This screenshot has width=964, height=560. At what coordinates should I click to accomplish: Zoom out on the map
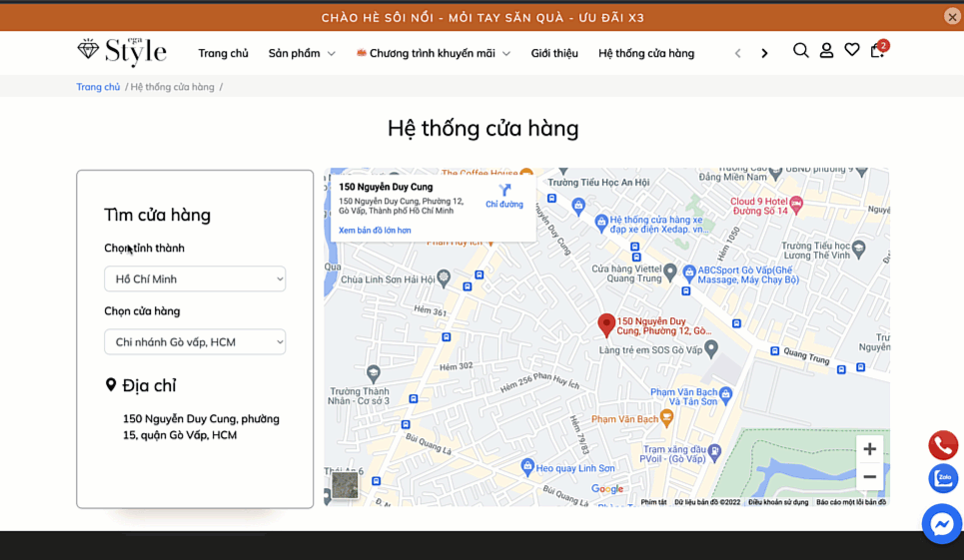click(869, 476)
